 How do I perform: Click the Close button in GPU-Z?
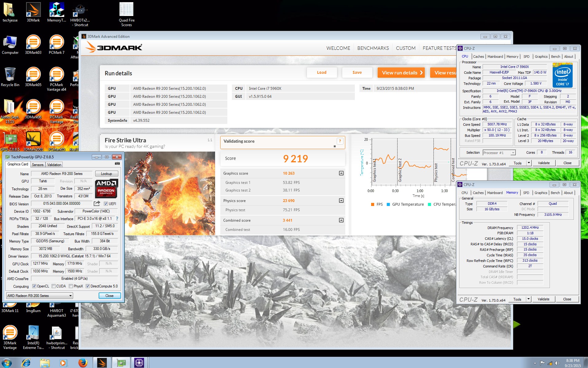109,296
